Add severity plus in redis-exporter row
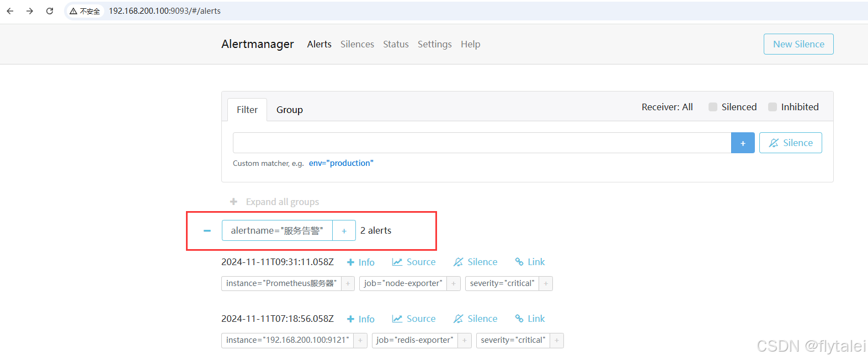 [557, 340]
